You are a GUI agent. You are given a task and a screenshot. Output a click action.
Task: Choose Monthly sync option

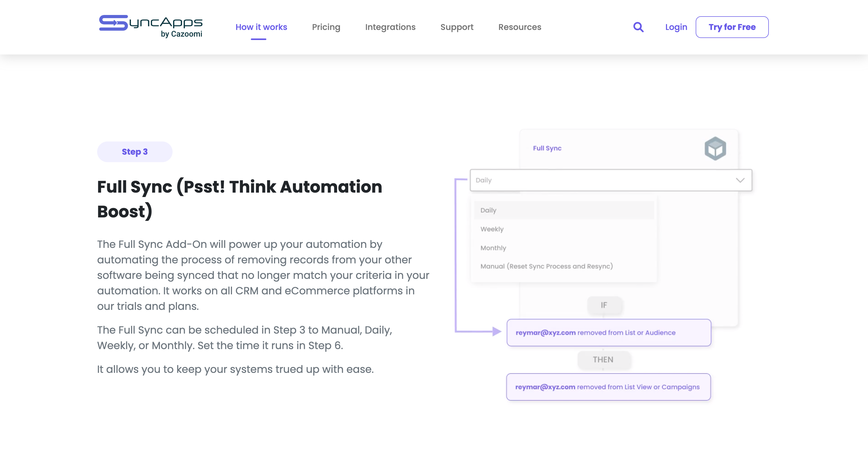(x=493, y=248)
